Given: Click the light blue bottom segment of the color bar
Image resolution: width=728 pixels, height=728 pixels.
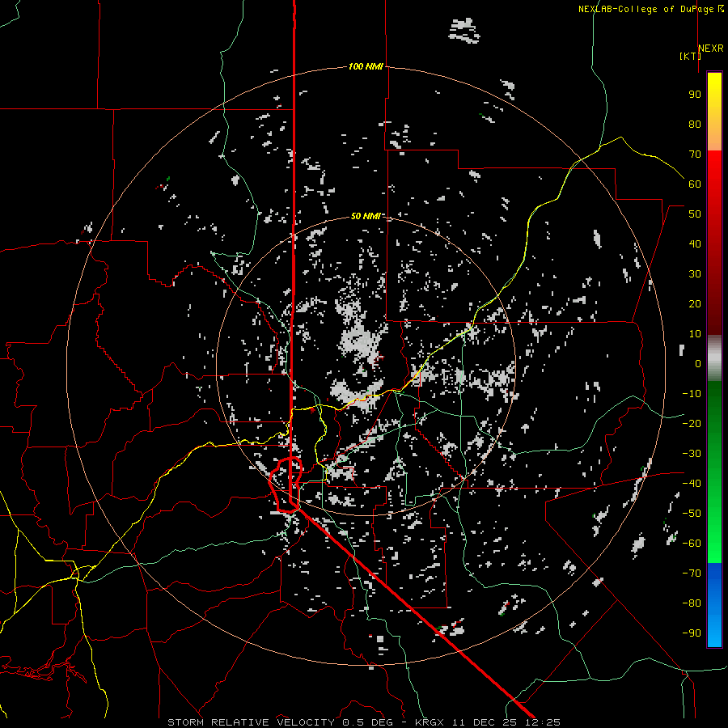Looking at the screenshot, I should (714, 629).
